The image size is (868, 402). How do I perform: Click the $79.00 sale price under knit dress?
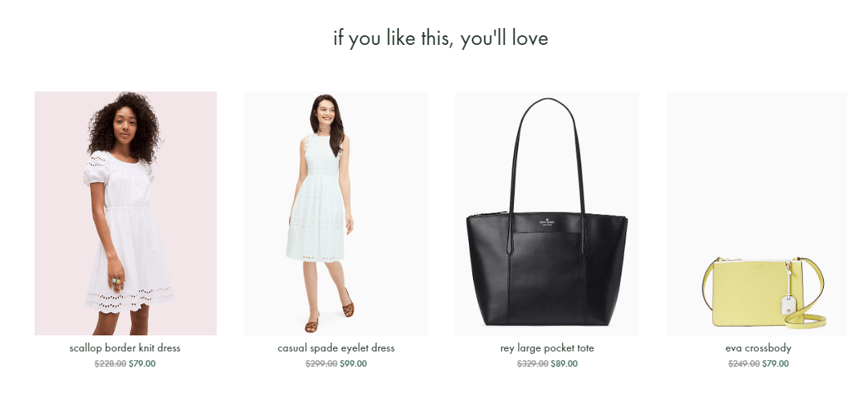point(142,363)
